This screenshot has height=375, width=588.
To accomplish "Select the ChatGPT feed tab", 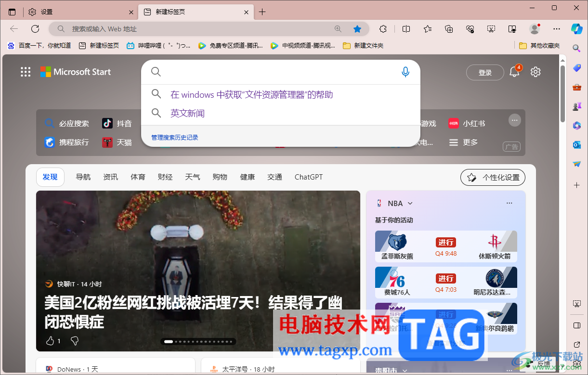I will click(x=309, y=177).
